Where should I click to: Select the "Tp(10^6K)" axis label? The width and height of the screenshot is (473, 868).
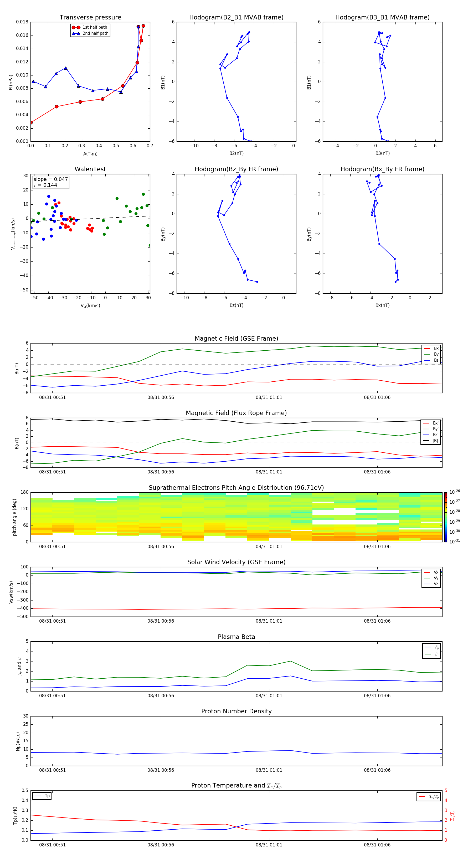15,815
